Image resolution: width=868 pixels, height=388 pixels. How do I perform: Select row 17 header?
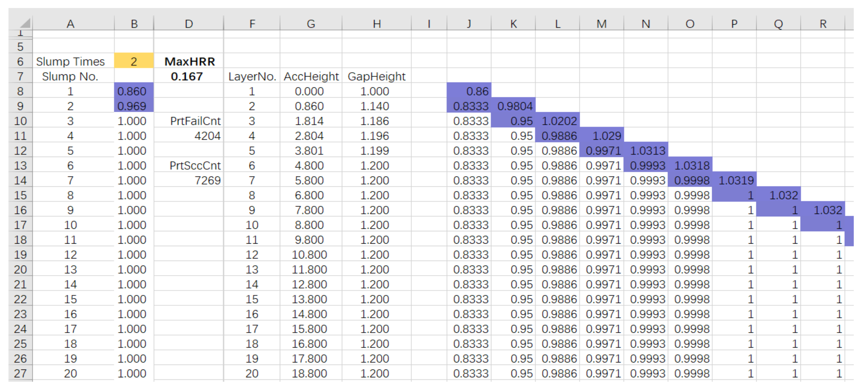click(x=20, y=225)
